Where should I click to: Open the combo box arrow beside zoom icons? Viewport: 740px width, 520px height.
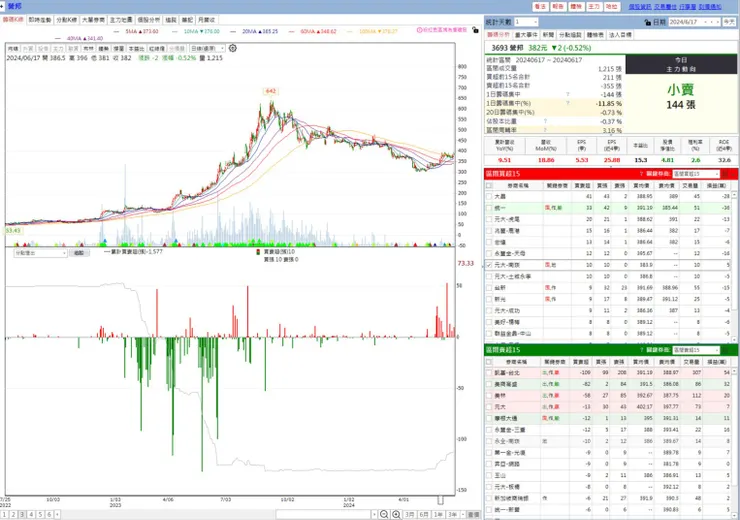point(374,514)
